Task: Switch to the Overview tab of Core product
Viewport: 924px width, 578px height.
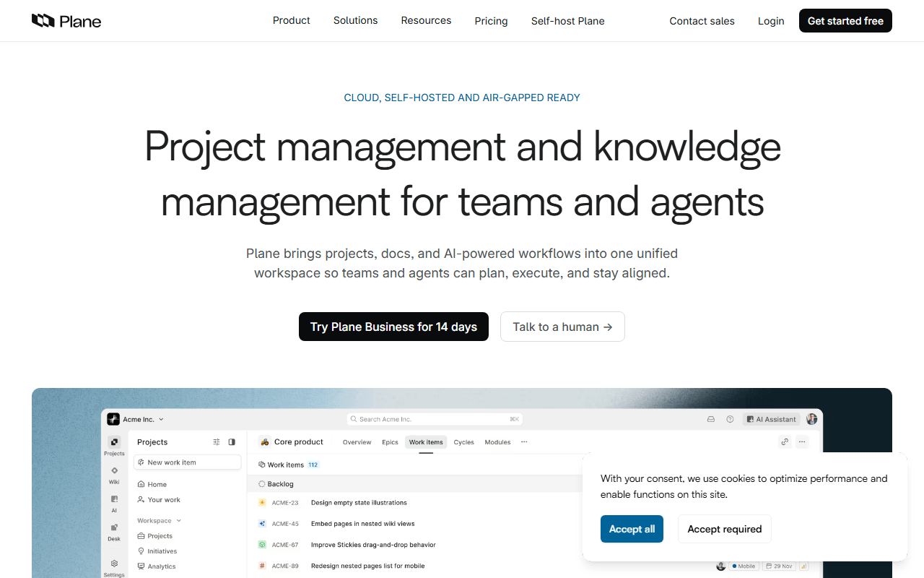Action: (357, 442)
